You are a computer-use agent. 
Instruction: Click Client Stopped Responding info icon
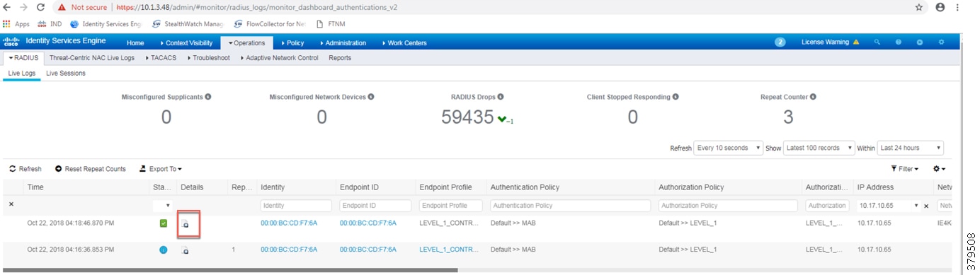(x=676, y=96)
